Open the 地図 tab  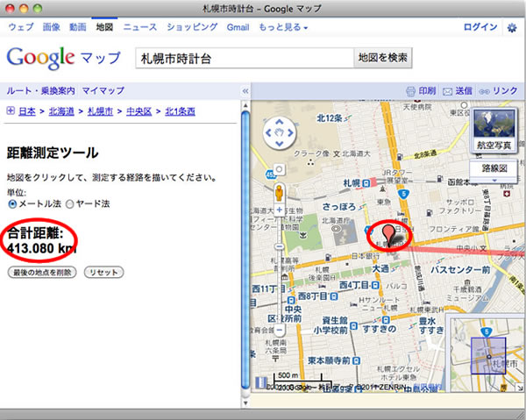pyautogui.click(x=104, y=27)
